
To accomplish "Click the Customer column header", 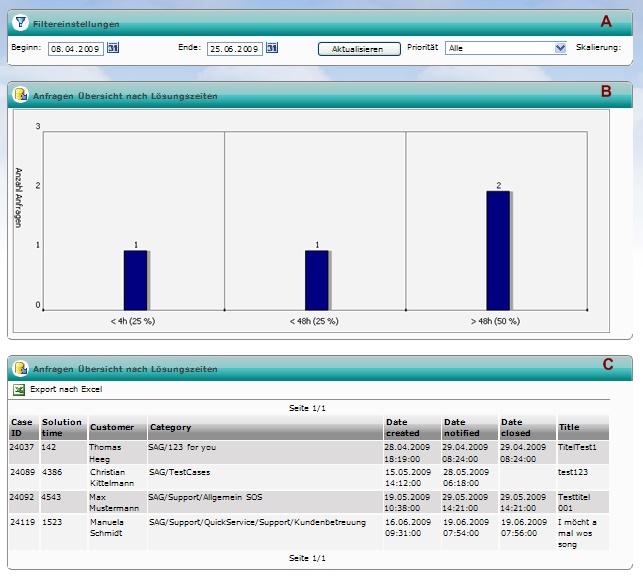I will (x=112, y=428).
